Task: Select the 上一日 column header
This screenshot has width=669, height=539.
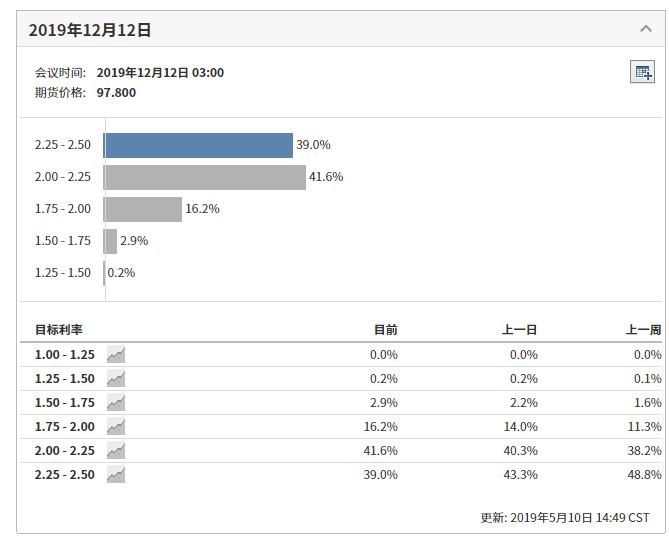Action: pos(519,329)
